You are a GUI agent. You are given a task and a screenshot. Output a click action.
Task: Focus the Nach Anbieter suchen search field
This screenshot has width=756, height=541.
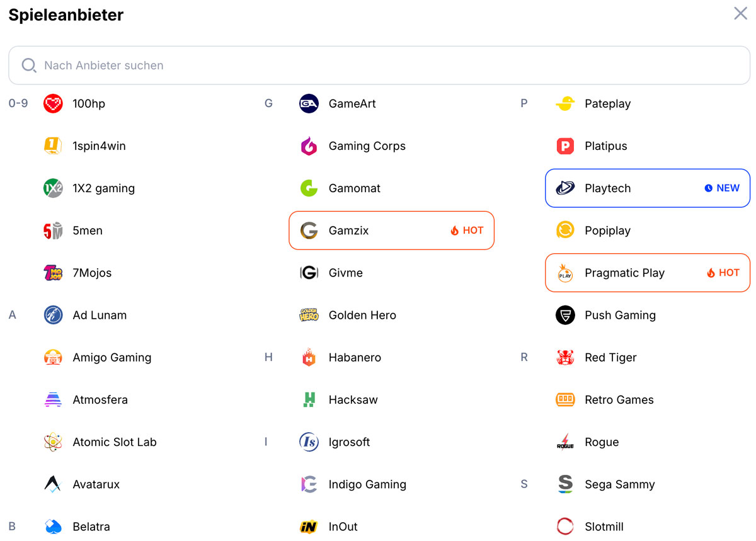(379, 65)
